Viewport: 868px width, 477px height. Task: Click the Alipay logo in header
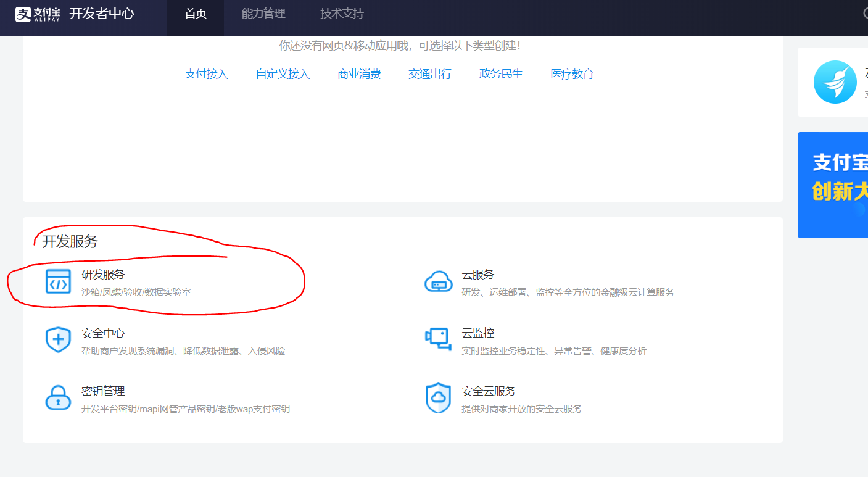(37, 14)
